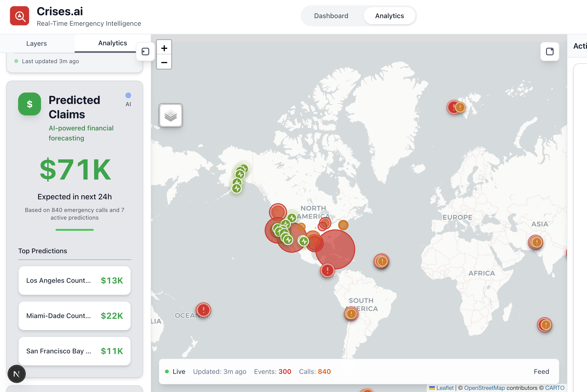The height and width of the screenshot is (392, 587).
Task: Collapse left sidebar panel toggle icon
Action: click(x=145, y=52)
